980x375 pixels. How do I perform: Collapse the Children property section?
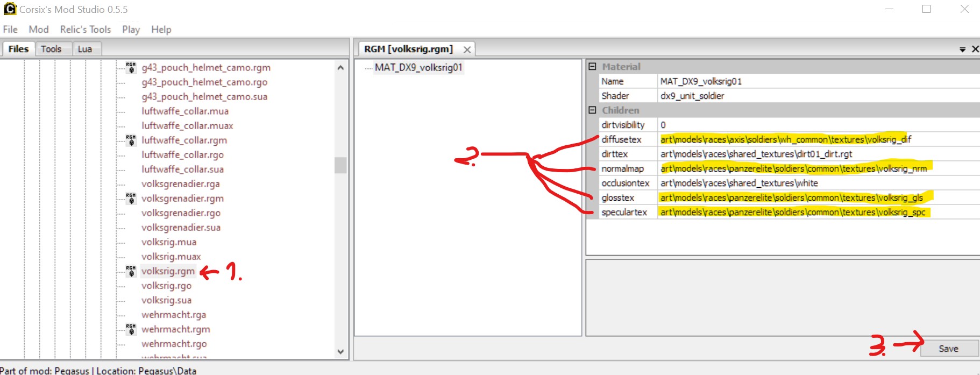click(592, 110)
